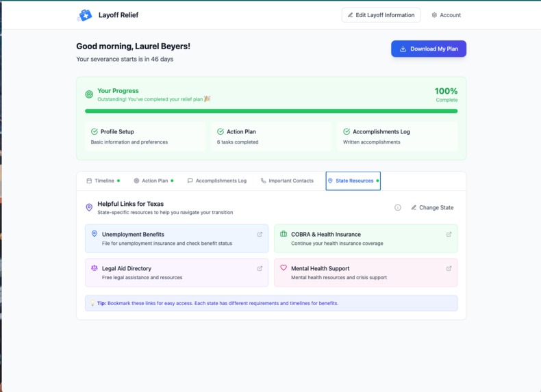Click the download arrow icon on Download My Plan
This screenshot has width=541, height=392.
point(403,49)
